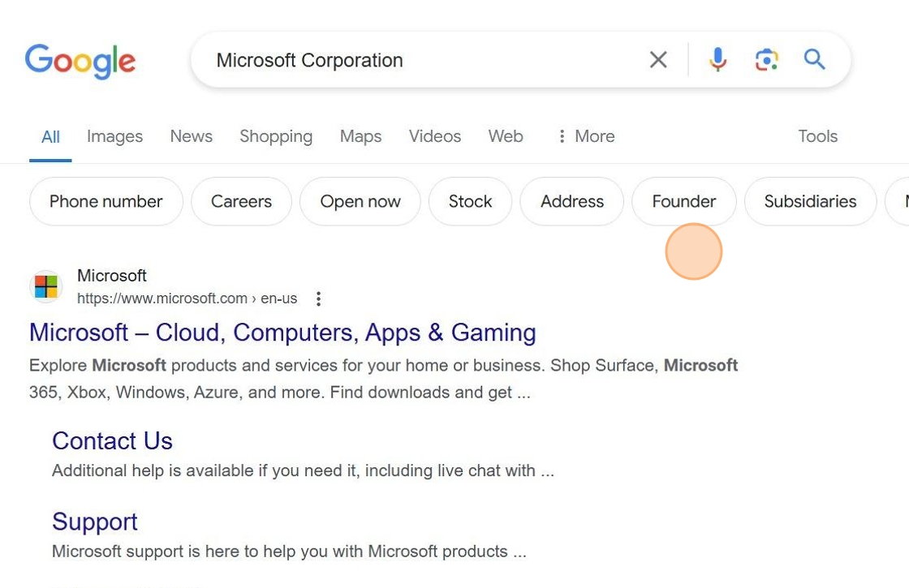Select the Maps tab
Viewport: 909px width, 588px height.
(x=360, y=136)
